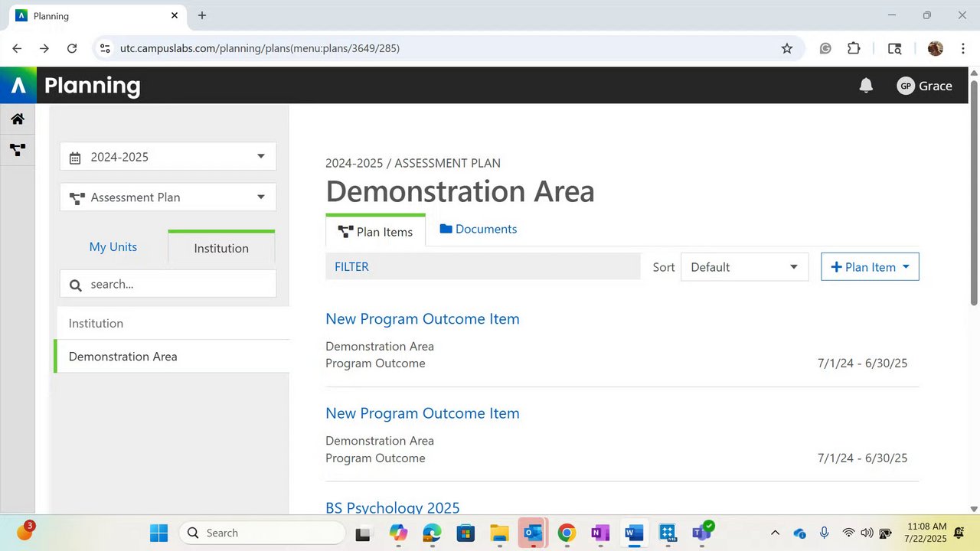
Task: Reload the page
Action: click(72, 48)
